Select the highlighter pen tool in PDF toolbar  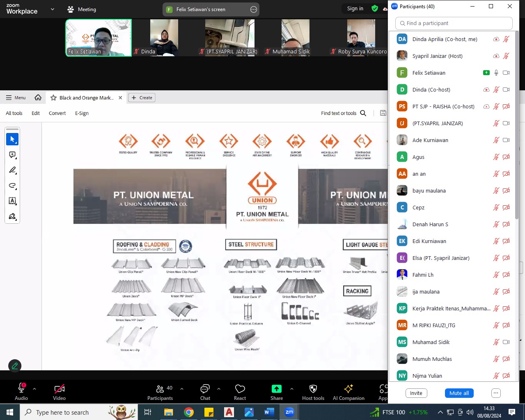pos(12,170)
